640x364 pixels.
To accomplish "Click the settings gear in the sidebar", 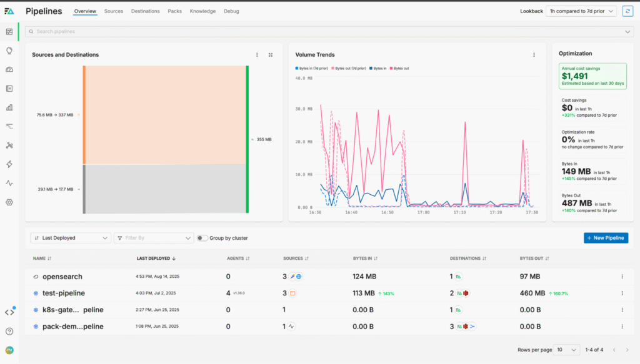I will click(x=9, y=202).
